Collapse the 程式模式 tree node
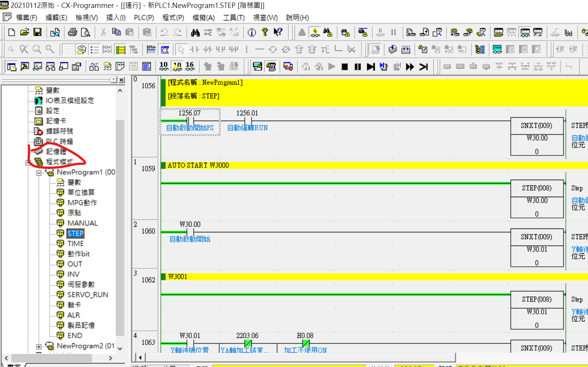This screenshot has width=588, height=367. (x=28, y=163)
